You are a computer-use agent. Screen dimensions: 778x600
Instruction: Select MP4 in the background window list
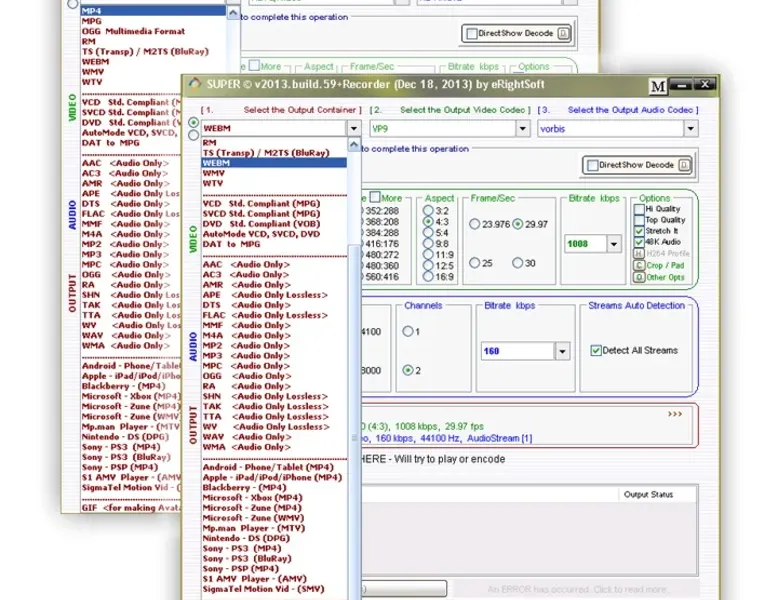[153, 10]
